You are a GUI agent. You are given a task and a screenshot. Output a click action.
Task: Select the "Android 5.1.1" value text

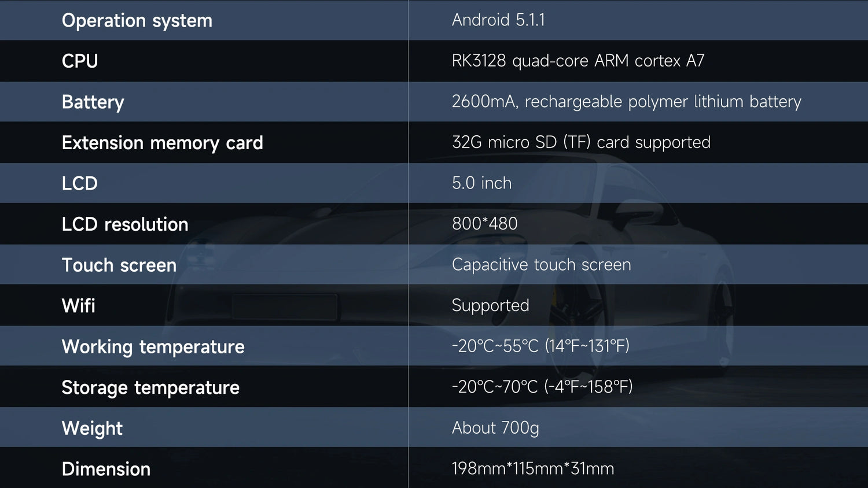point(498,20)
